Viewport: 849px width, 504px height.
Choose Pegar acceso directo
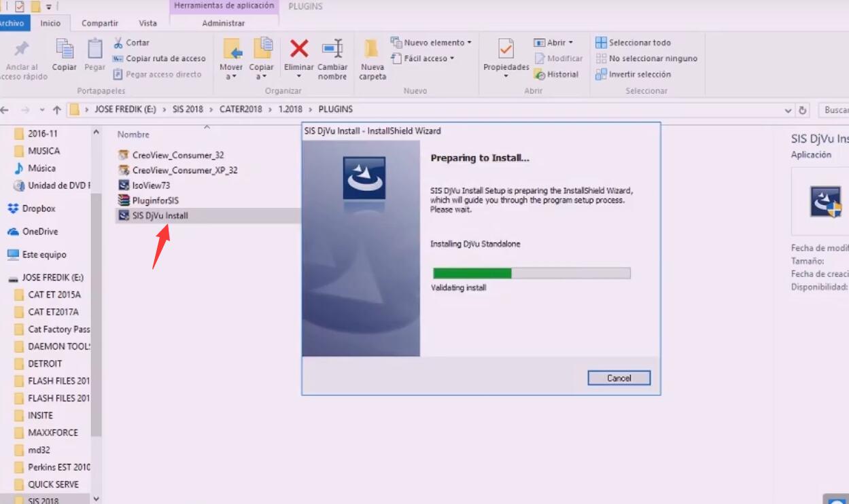(157, 74)
